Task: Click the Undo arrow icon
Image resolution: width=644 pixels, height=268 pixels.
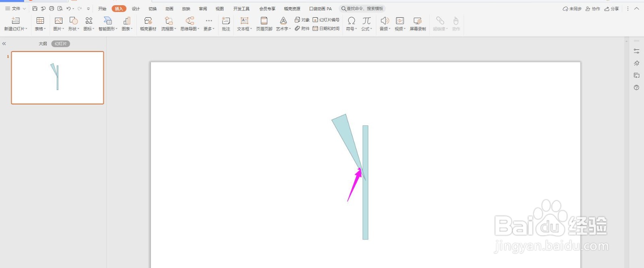Action: 68,8
